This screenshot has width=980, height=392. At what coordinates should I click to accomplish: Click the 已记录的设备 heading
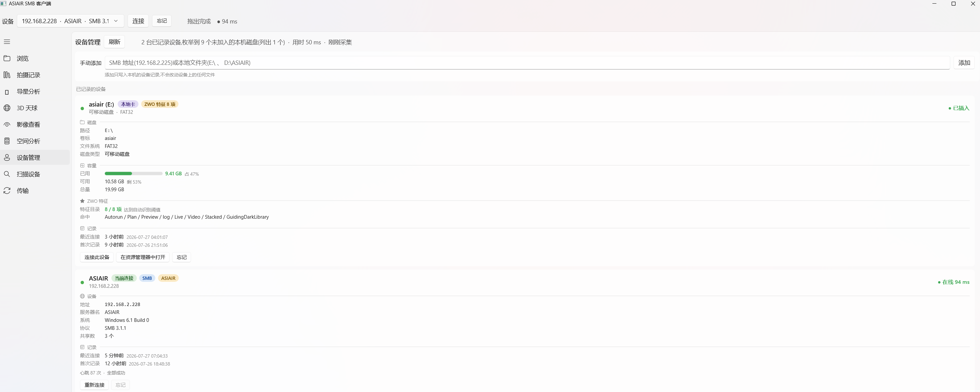(x=91, y=89)
